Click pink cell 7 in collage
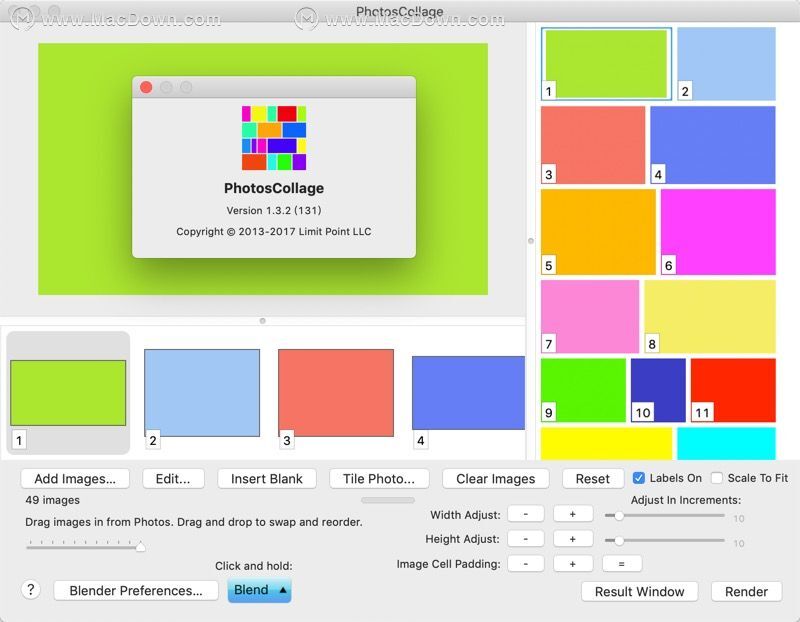Image resolution: width=800 pixels, height=622 pixels. click(x=590, y=316)
